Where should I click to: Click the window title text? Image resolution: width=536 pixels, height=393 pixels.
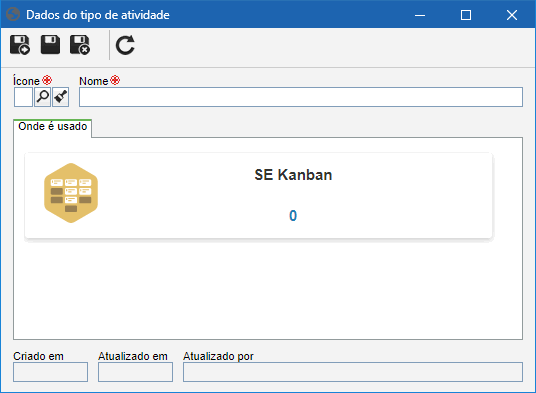click(98, 15)
